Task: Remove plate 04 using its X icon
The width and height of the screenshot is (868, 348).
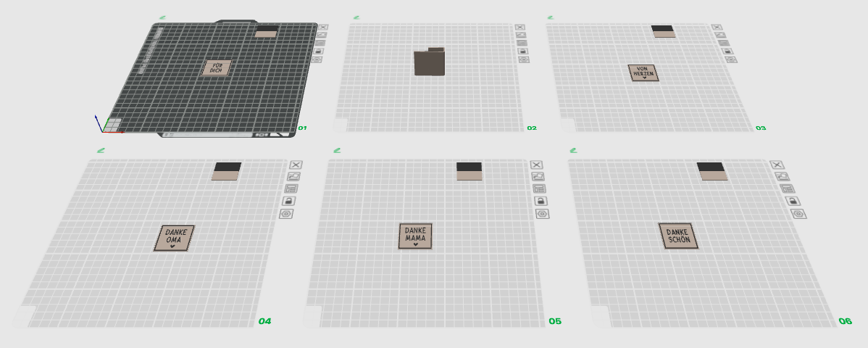Action: [296, 165]
